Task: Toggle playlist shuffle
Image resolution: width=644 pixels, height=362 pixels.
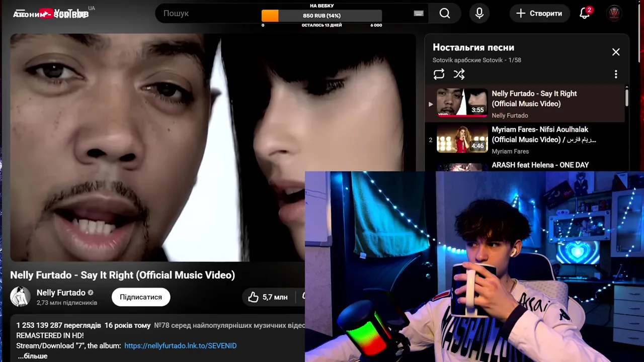Action: (459, 74)
